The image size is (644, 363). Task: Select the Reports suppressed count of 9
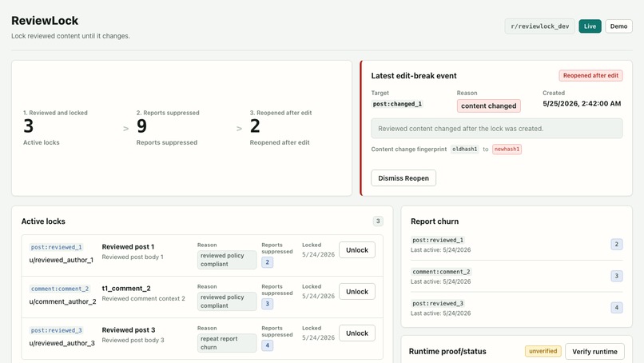pyautogui.click(x=141, y=126)
